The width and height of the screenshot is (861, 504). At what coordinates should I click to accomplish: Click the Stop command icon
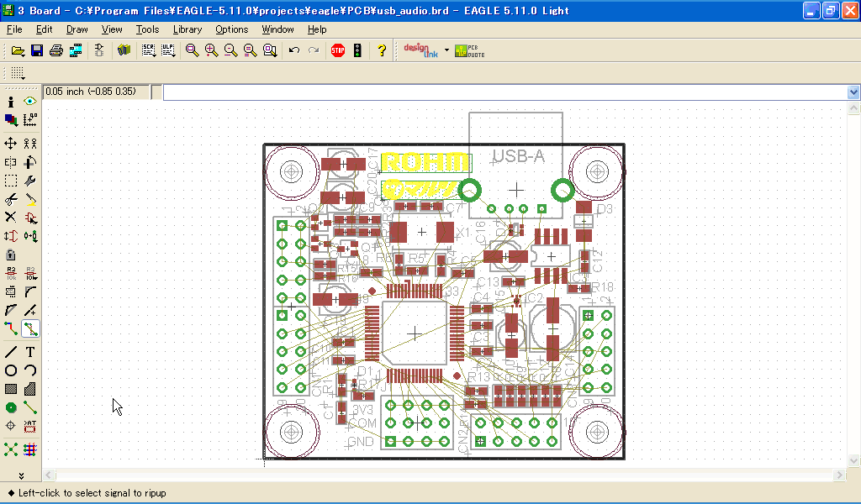pyautogui.click(x=338, y=50)
